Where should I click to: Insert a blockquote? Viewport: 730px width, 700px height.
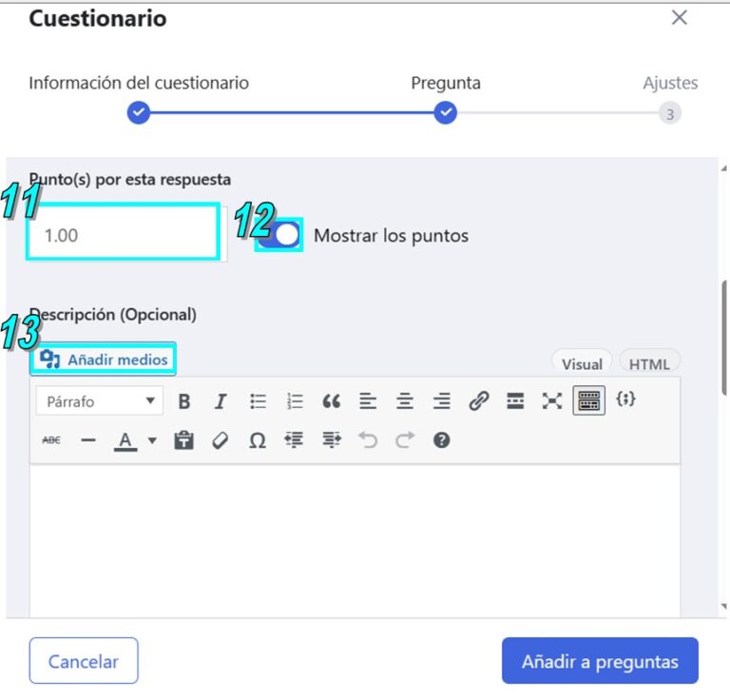[x=331, y=401]
